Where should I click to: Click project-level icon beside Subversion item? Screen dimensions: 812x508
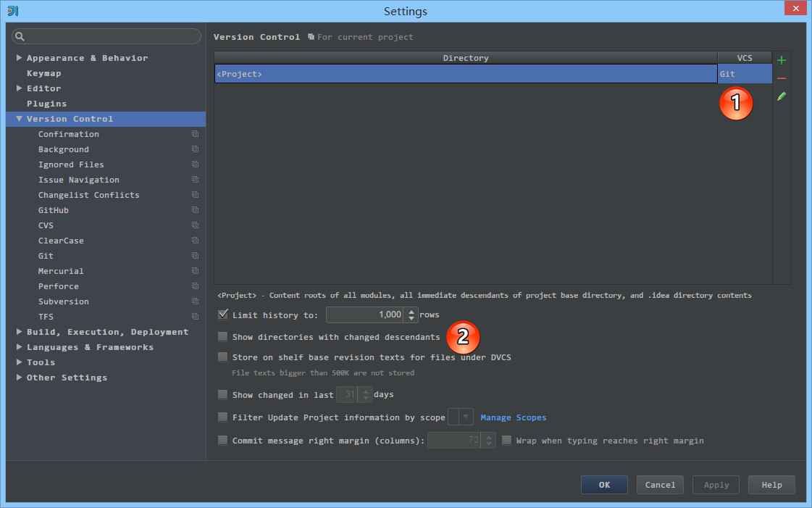(195, 301)
